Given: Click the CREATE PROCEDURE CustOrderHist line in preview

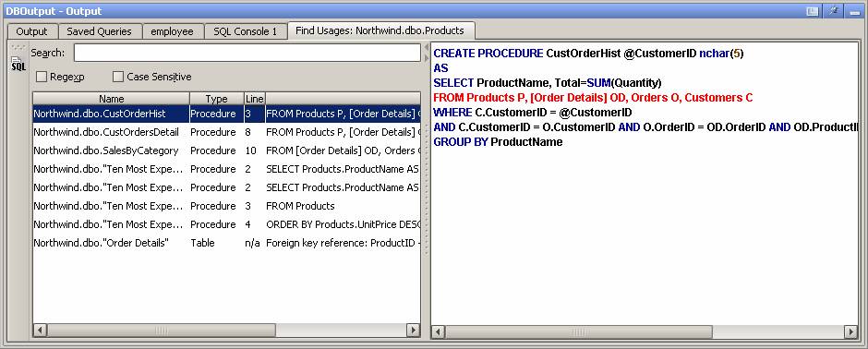Looking at the screenshot, I should click(588, 54).
